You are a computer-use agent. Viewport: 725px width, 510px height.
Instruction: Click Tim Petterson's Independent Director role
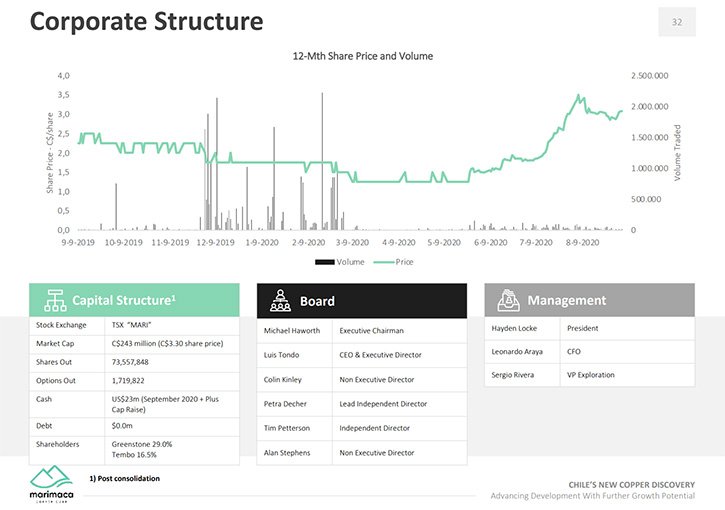(x=375, y=428)
